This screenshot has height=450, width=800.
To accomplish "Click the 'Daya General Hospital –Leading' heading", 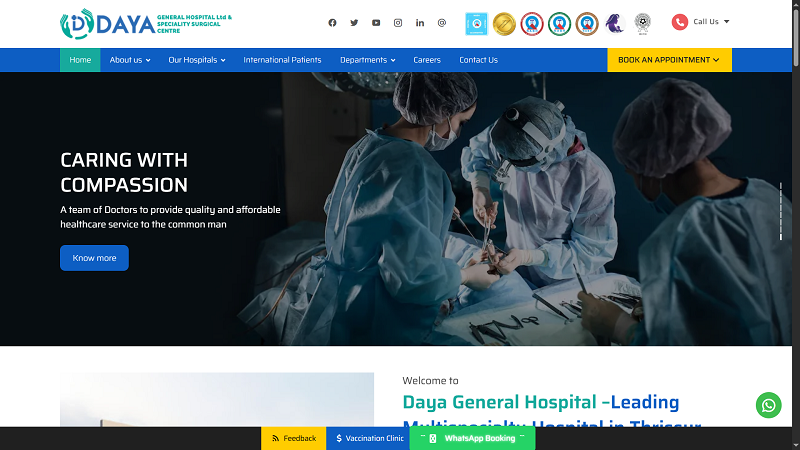I will [x=541, y=402].
